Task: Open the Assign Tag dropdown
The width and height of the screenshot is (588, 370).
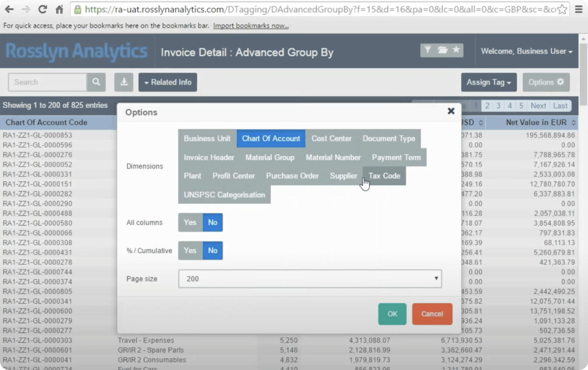Action: click(x=489, y=82)
